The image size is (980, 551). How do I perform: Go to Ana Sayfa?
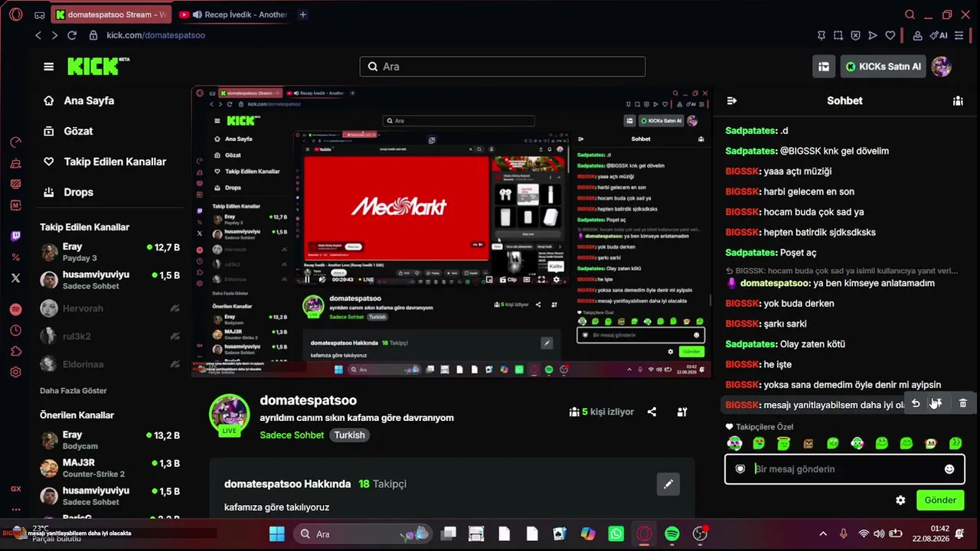click(79, 100)
